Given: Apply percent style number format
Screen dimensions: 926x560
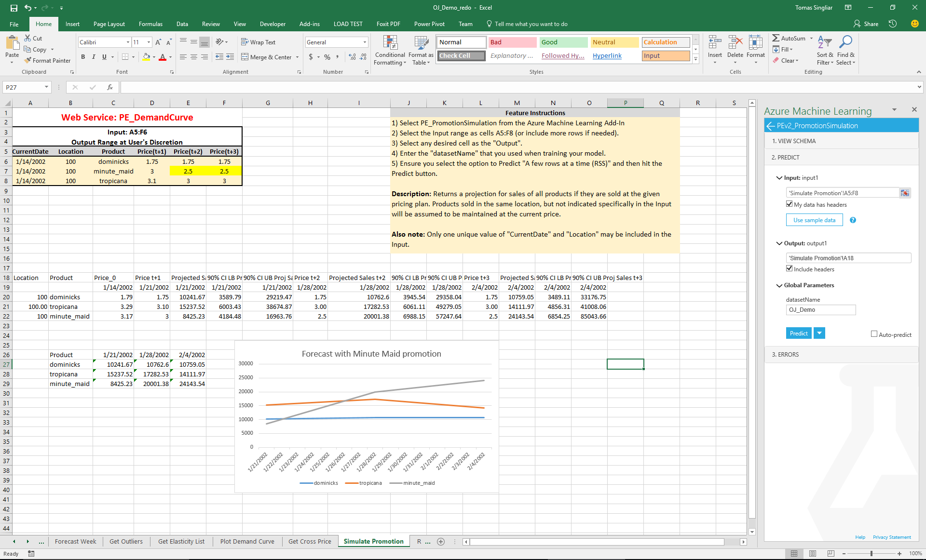Looking at the screenshot, I should coord(327,57).
